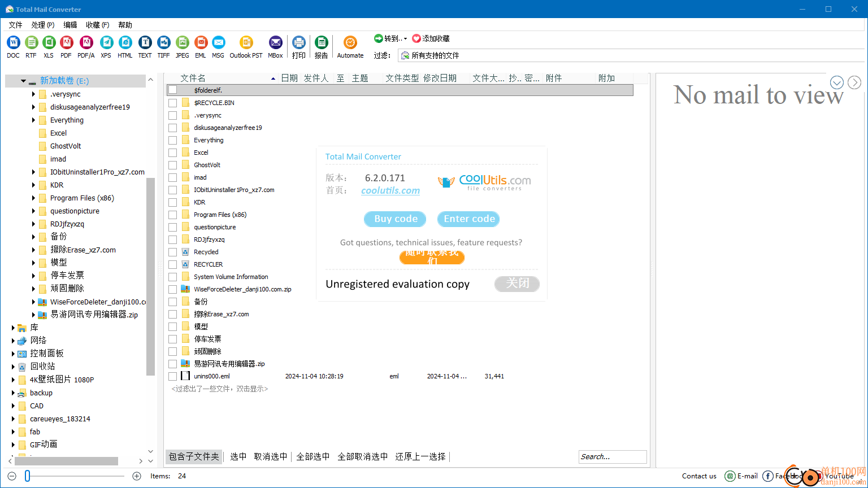Open the 文件 menu

tap(15, 25)
